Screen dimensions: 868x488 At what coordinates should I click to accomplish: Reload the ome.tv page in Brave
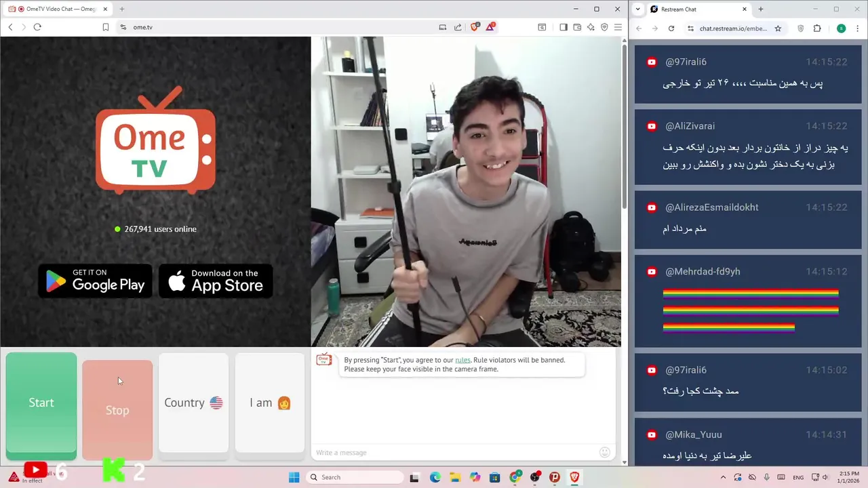[37, 27]
